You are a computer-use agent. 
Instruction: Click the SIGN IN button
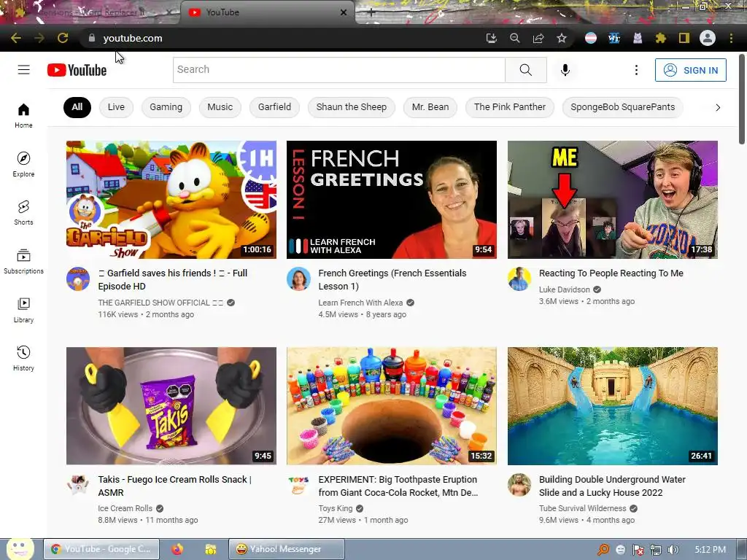click(x=690, y=70)
